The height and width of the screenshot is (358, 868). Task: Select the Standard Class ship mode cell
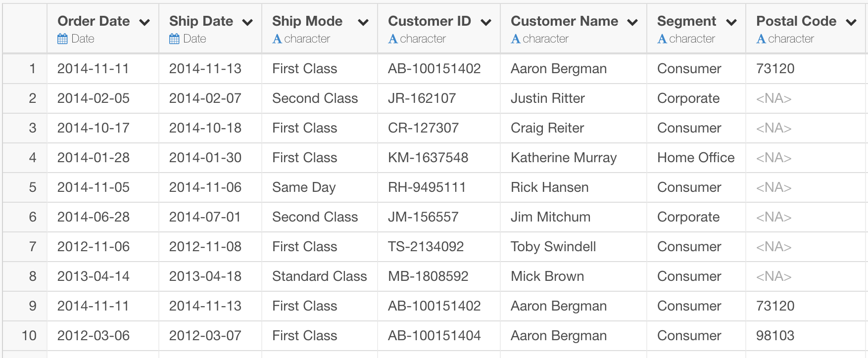point(320,276)
